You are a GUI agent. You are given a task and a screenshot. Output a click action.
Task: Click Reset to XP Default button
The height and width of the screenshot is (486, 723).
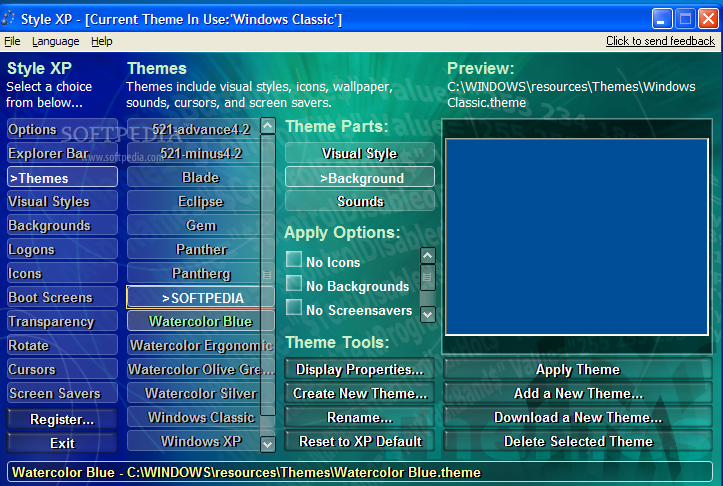360,441
